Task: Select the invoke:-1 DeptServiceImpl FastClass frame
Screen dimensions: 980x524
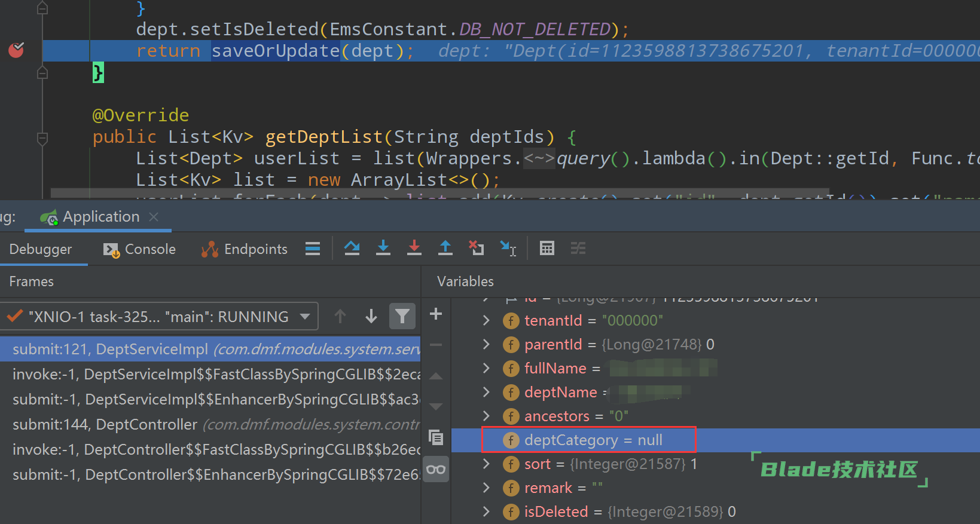Action: pyautogui.click(x=210, y=374)
